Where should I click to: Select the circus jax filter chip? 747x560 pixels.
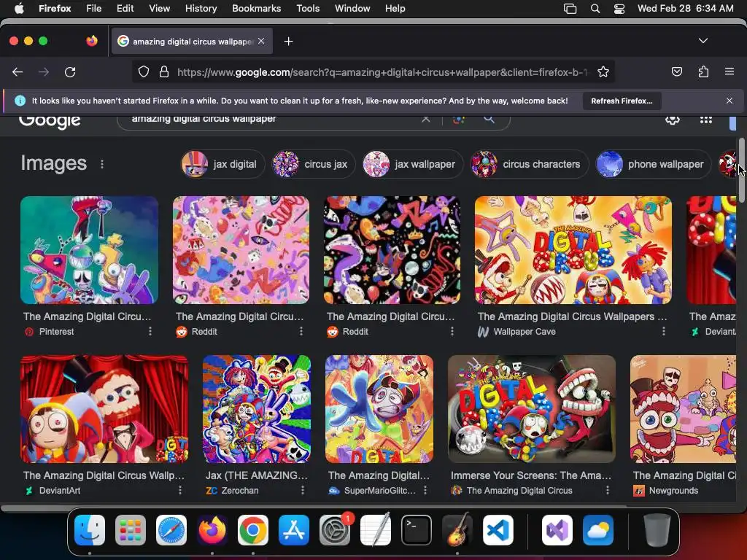[x=314, y=164]
